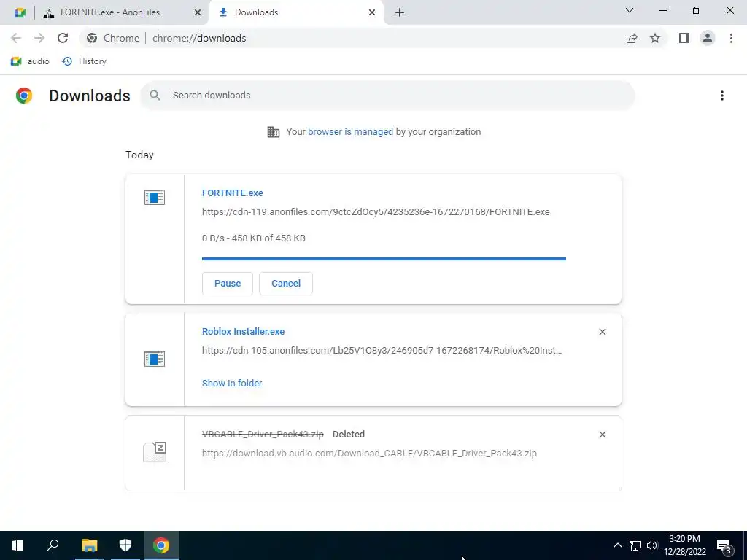This screenshot has width=747, height=560.
Task: Click the Roblox Installer.exe file icon
Action: [155, 359]
